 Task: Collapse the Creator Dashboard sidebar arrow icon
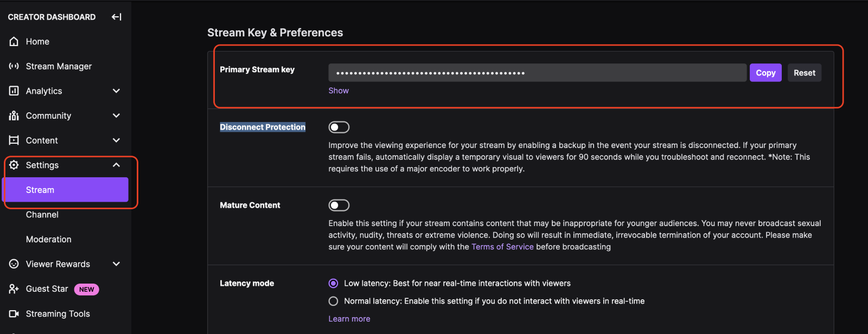[x=116, y=17]
